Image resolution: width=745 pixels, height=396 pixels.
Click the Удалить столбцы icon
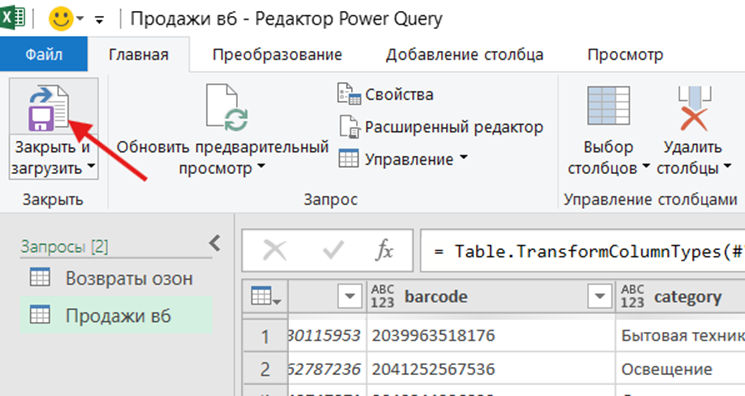point(694,108)
